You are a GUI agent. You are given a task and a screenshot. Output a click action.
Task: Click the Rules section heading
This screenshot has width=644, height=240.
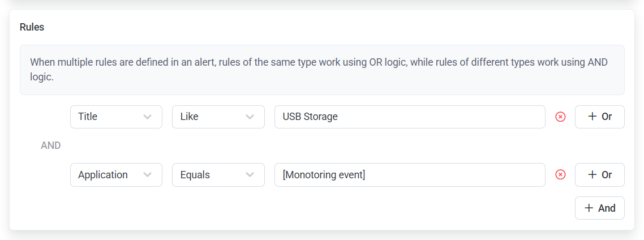[x=32, y=27]
